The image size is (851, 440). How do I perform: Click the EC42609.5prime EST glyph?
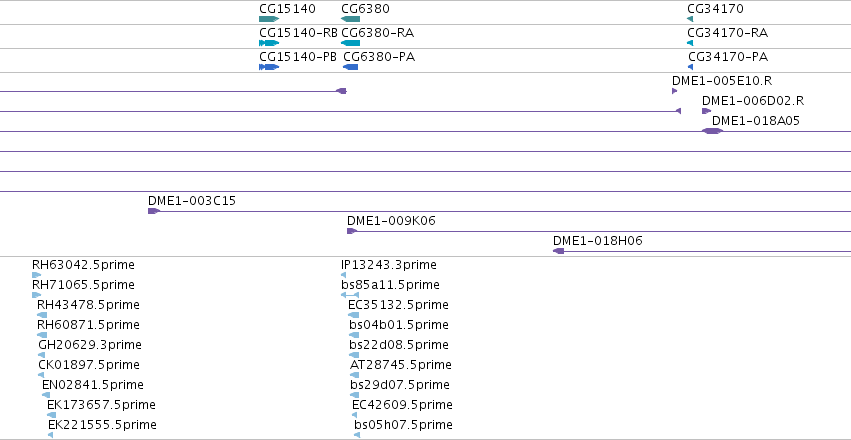[355, 415]
